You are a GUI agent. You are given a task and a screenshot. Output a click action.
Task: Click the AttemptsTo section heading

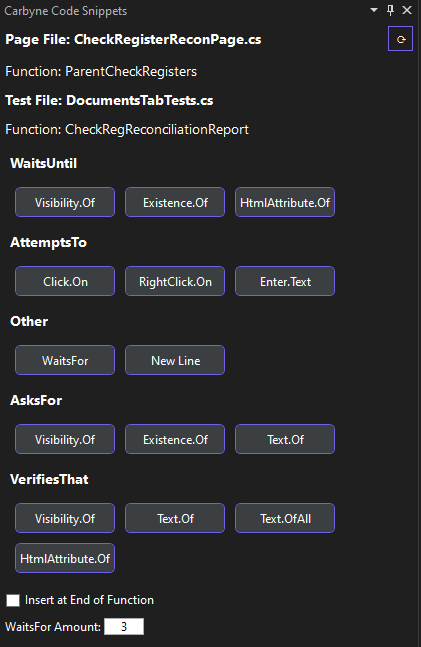[x=48, y=242]
